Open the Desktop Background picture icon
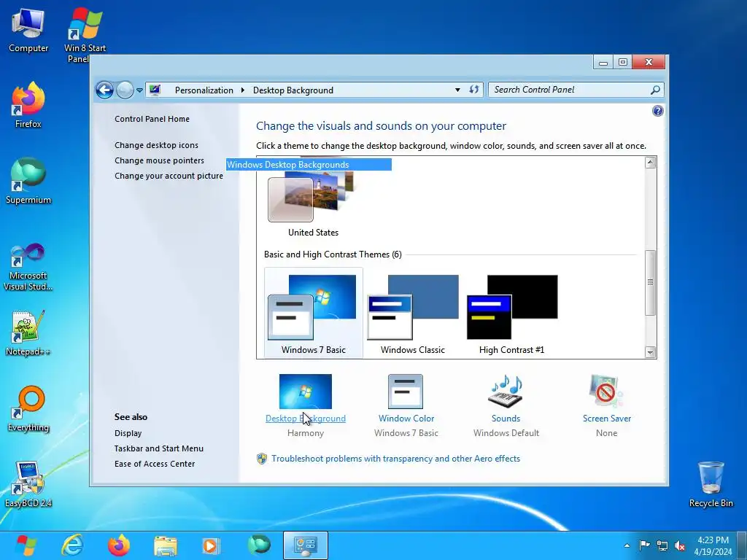This screenshot has height=560, width=747. click(x=306, y=392)
